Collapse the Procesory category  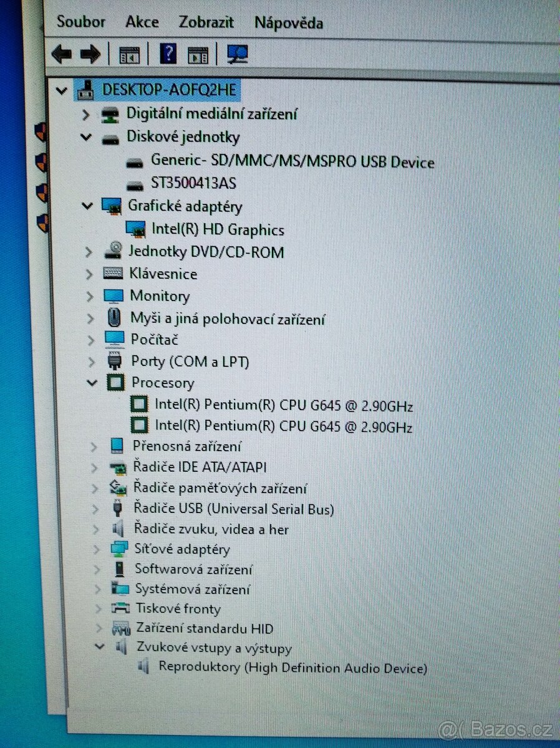(92, 383)
